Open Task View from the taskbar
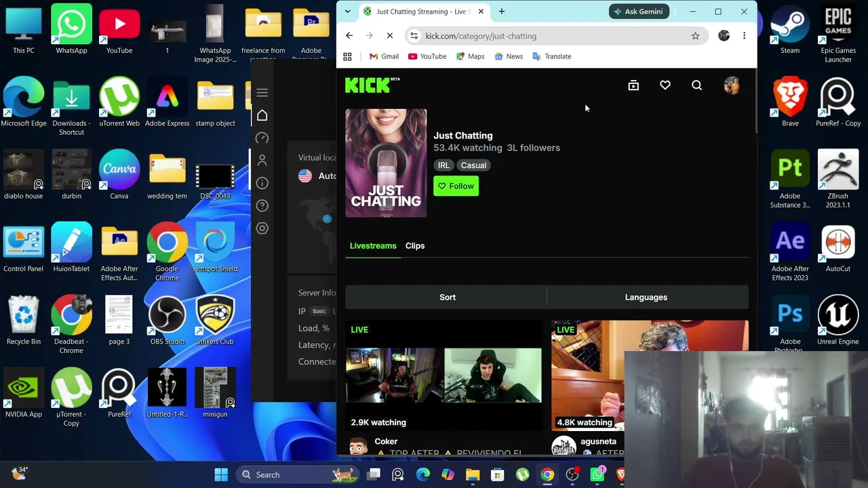This screenshot has width=868, height=488. [374, 475]
